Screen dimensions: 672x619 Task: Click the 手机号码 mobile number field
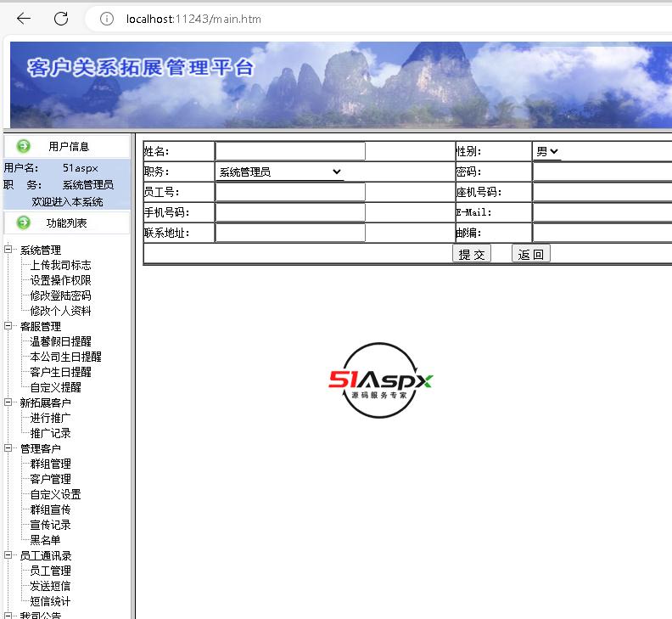coord(290,212)
